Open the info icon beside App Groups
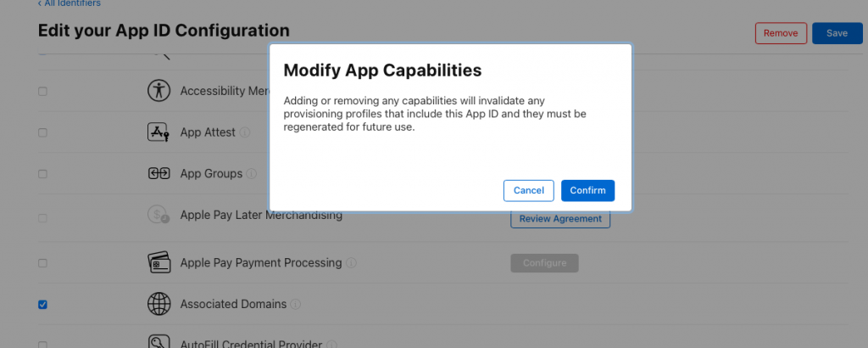The width and height of the screenshot is (868, 348). pos(250,174)
